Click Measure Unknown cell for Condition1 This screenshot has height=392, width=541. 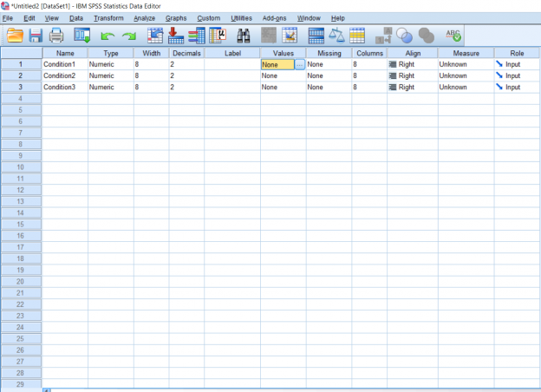click(x=466, y=64)
